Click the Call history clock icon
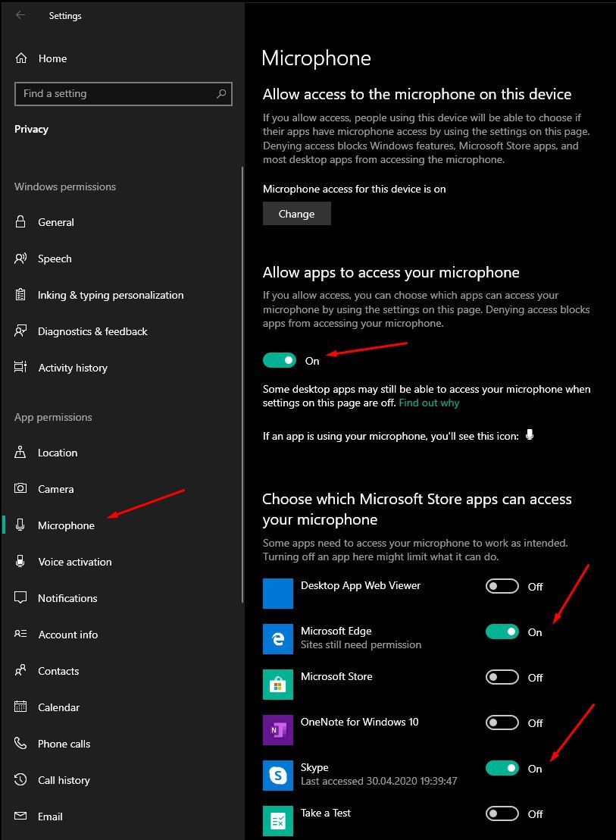The height and width of the screenshot is (840, 616). pyautogui.click(x=20, y=779)
